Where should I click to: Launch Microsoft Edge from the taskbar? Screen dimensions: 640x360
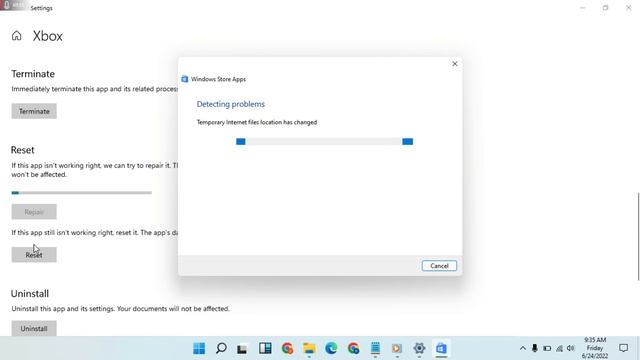click(331, 348)
